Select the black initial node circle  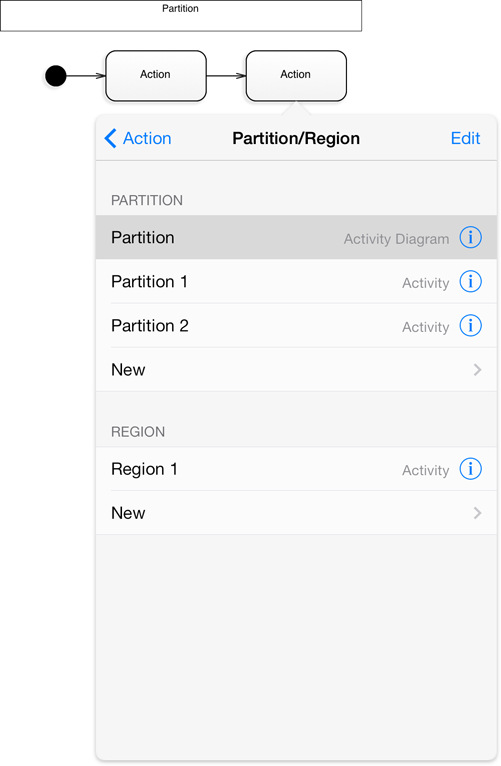click(x=56, y=76)
